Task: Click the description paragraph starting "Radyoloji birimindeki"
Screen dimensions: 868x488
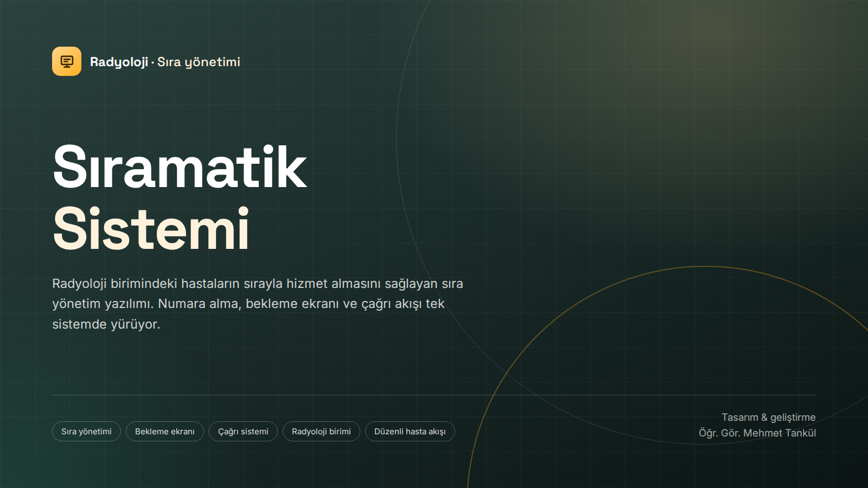Action: tap(258, 304)
